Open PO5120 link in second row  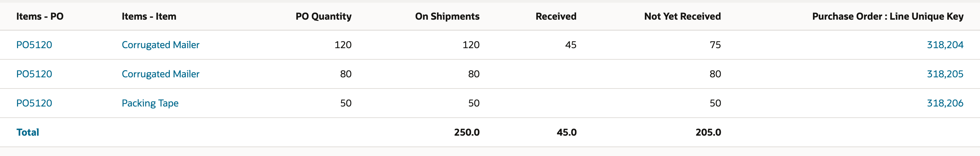(x=34, y=74)
